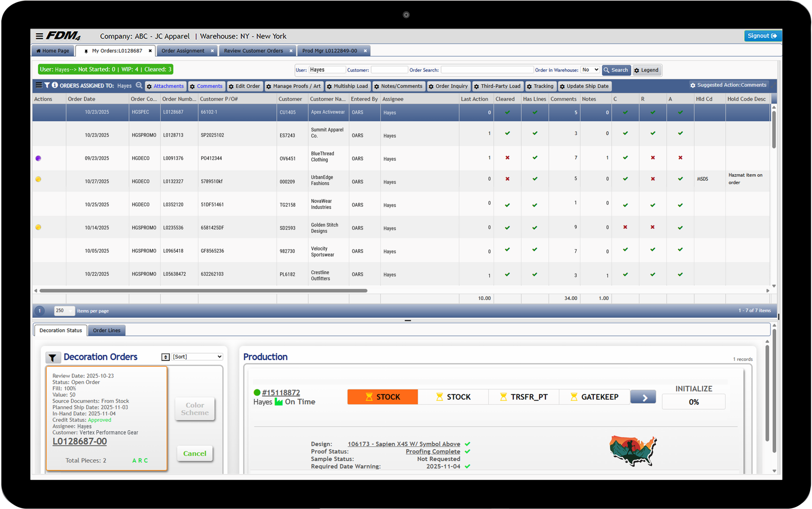Screen dimensions: 812x509
Task: Expand the Sort dropdown in Decoration Orders
Action: click(197, 357)
